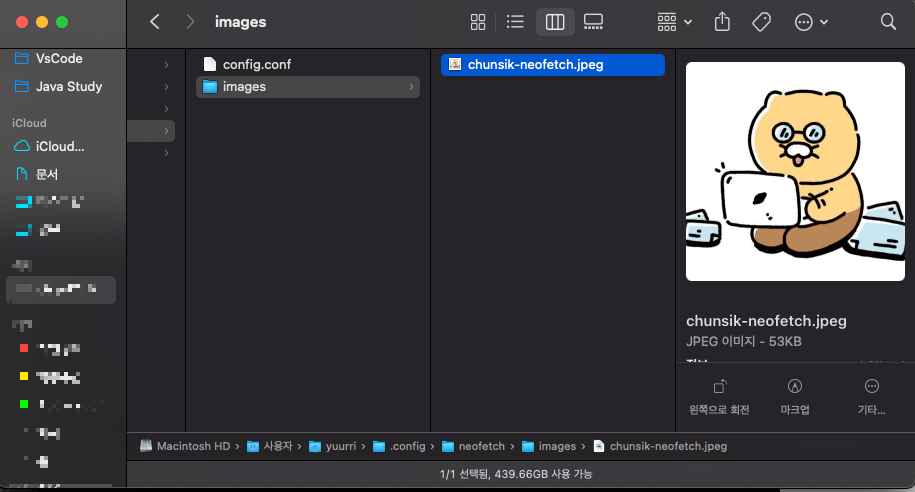Click .config in the path bar
The image size is (915, 492).
(400, 446)
